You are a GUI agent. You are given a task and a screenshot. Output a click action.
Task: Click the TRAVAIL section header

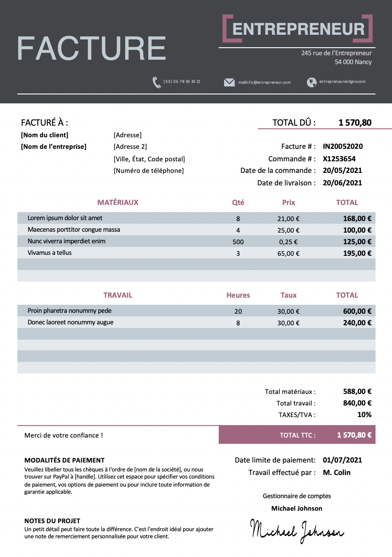(118, 295)
